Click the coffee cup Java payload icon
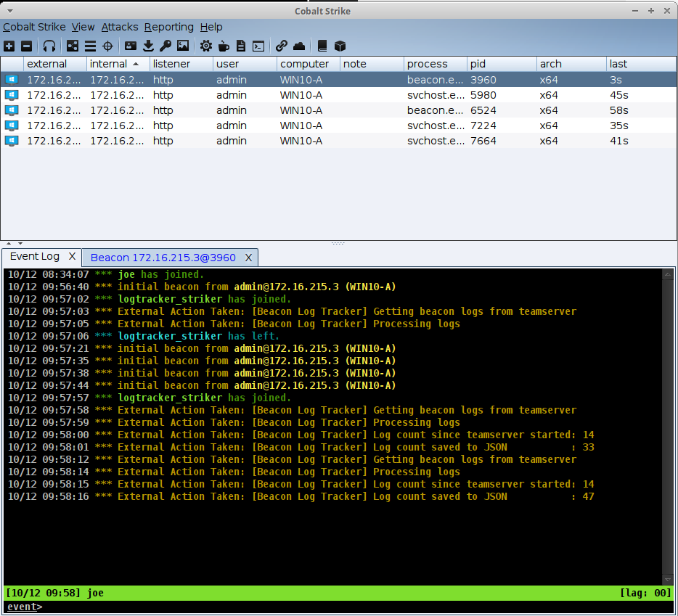The height and width of the screenshot is (616, 678). (224, 46)
